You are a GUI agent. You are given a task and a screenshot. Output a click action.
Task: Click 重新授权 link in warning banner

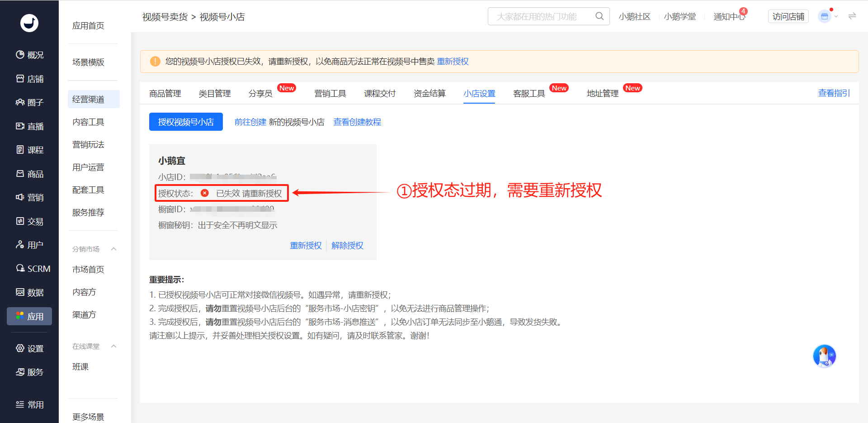click(453, 61)
